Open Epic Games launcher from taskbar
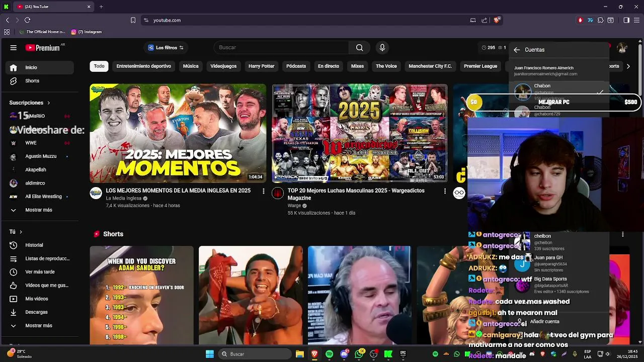 tap(403, 354)
